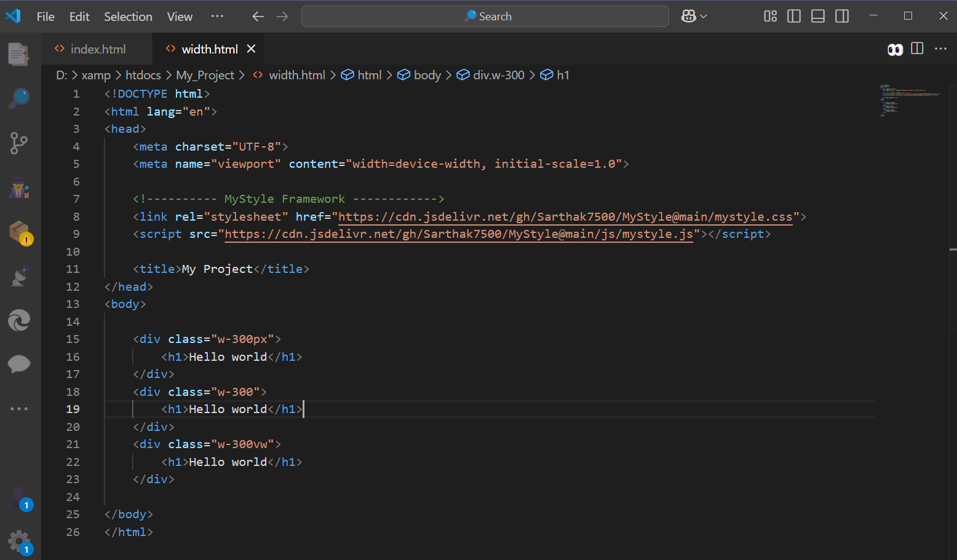Open the Search view magnifier icon
Screen dimensions: 957x560
19,98
